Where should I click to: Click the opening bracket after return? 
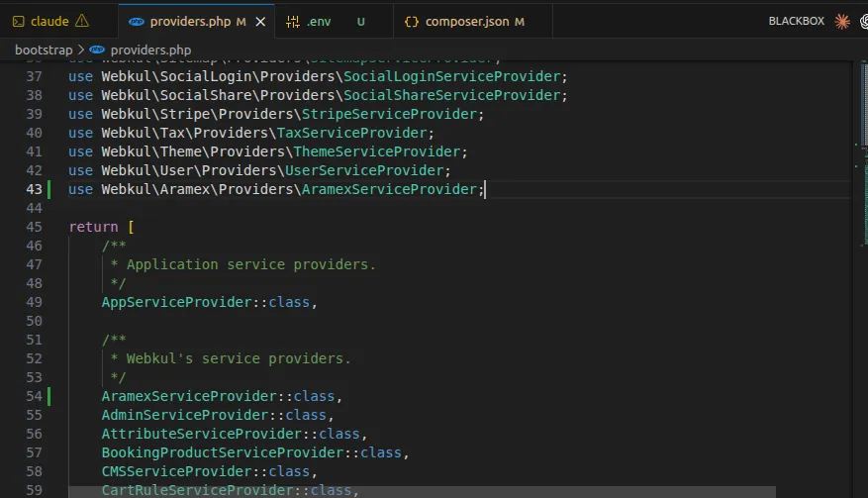click(x=132, y=227)
